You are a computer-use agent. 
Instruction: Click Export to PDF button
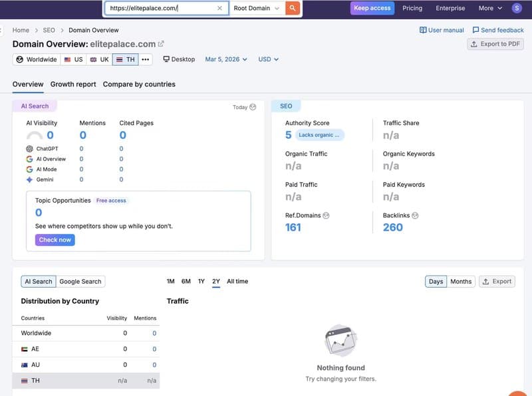coord(495,44)
